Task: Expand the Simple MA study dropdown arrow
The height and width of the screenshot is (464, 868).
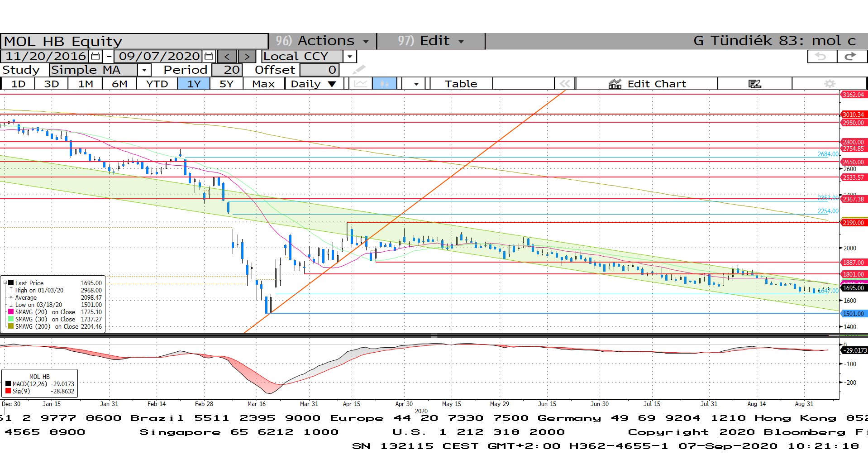Action: click(144, 70)
